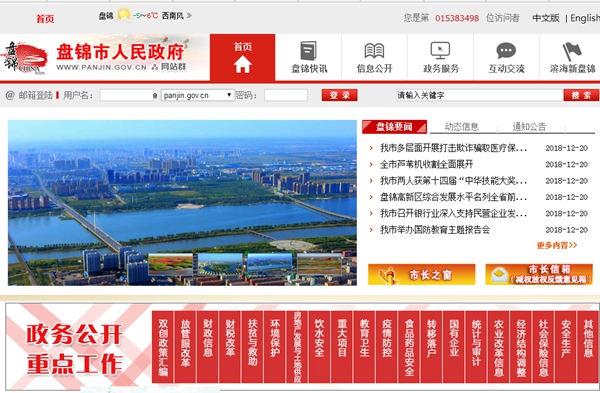Image resolution: width=600 pixels, height=393 pixels.
Task: Open news 盘锦高新区综合发展水平名列全省前...
Action: [453, 197]
